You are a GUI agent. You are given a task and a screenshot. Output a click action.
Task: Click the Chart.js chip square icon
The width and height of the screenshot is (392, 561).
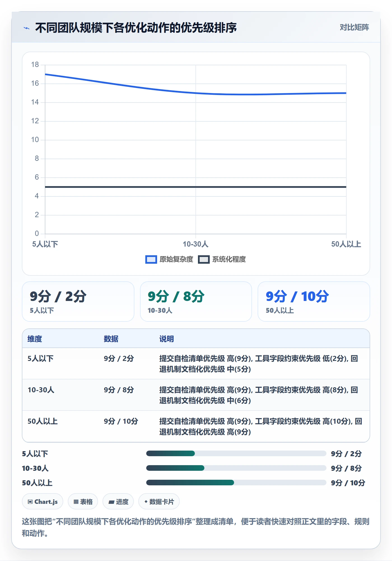tap(30, 502)
